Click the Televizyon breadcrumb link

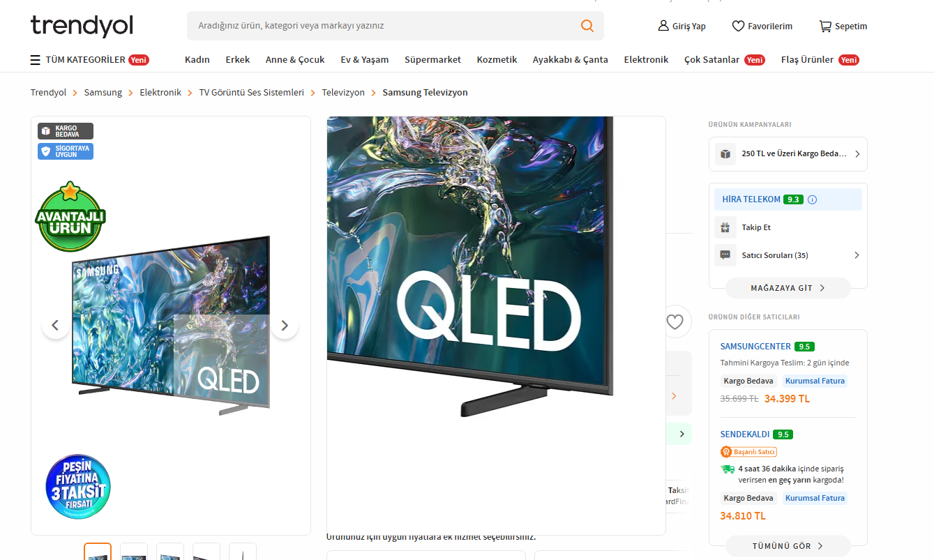[343, 92]
